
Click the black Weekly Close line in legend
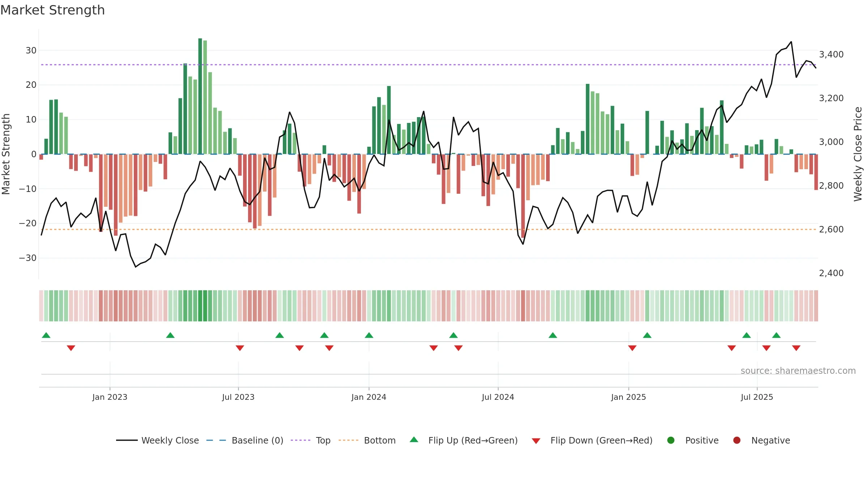tap(127, 440)
